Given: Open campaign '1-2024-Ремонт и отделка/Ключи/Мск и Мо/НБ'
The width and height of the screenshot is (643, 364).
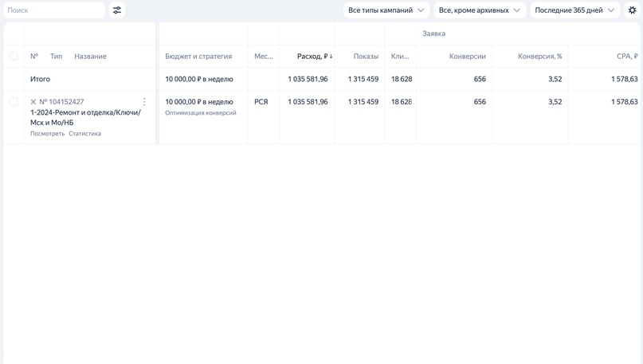Looking at the screenshot, I should point(85,117).
